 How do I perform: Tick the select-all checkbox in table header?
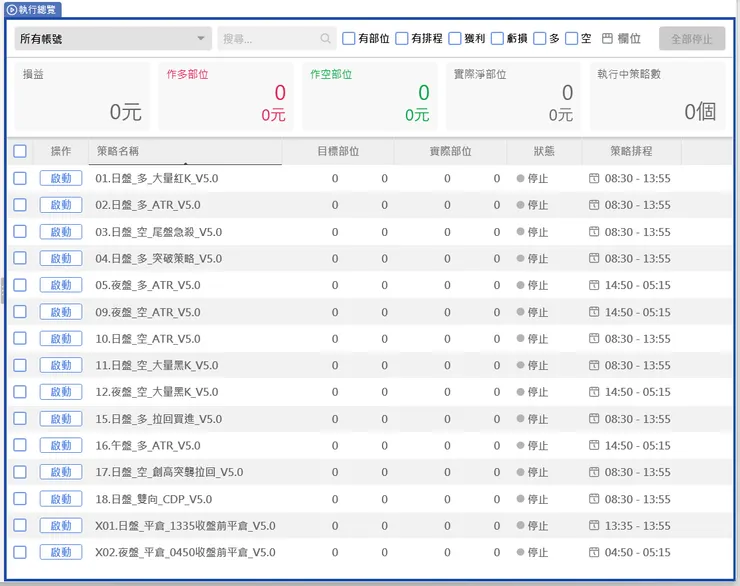[20, 151]
